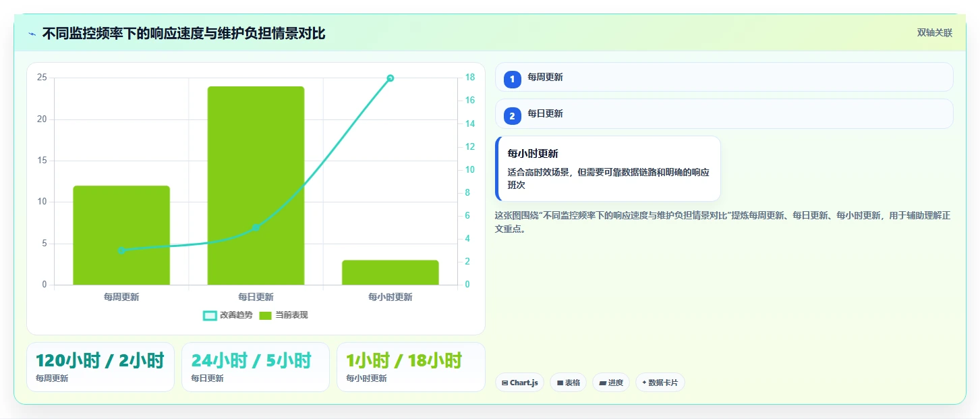The height and width of the screenshot is (419, 980).
Task: Expand the 每周更新 accordion item
Action: (x=724, y=77)
